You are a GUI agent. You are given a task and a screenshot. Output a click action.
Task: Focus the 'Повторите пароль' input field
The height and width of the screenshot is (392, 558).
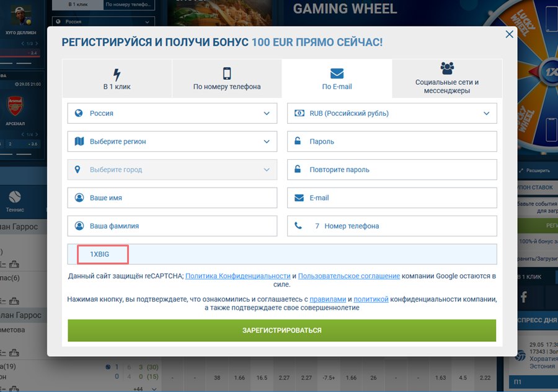pyautogui.click(x=392, y=170)
